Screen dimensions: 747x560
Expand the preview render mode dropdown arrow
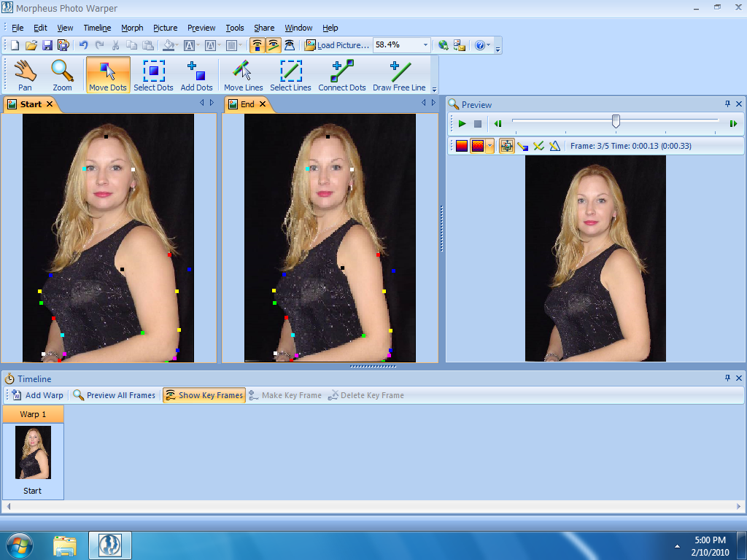tap(489, 146)
